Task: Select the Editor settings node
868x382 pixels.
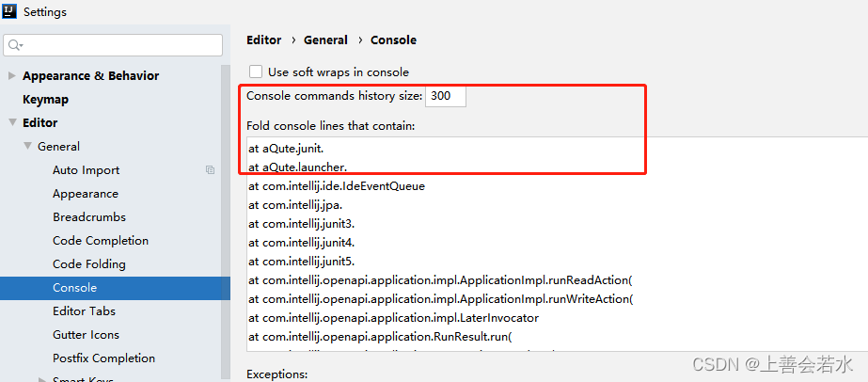Action: coord(39,123)
